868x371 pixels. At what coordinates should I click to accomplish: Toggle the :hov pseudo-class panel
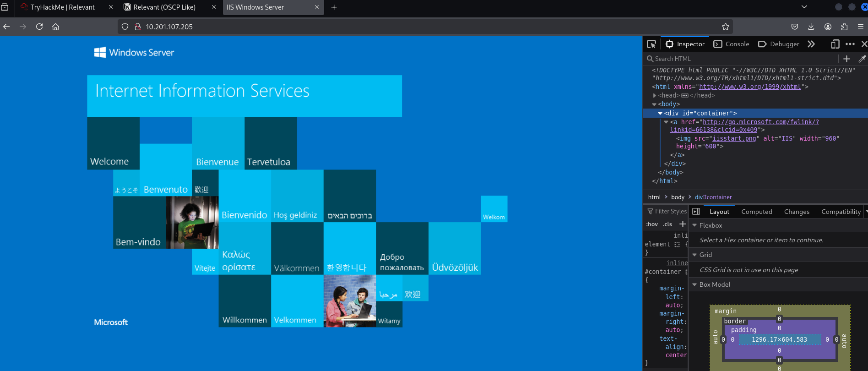[x=652, y=224]
